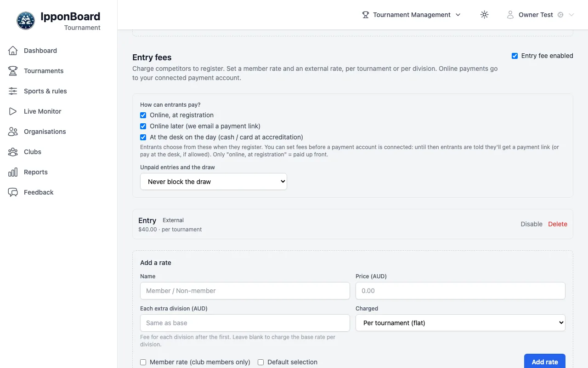Delete the Entry External rate
This screenshot has width=588, height=368.
(x=558, y=224)
